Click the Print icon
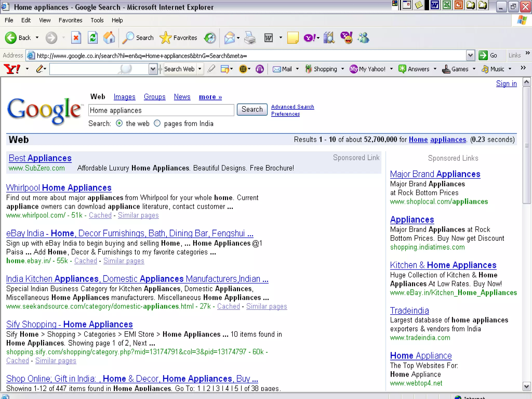Screen dimensions: 532x399 (250, 38)
